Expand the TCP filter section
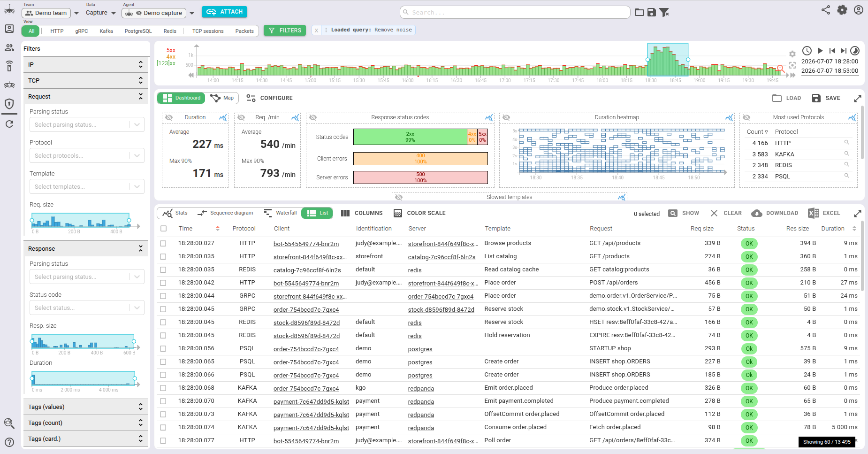 tap(85, 81)
